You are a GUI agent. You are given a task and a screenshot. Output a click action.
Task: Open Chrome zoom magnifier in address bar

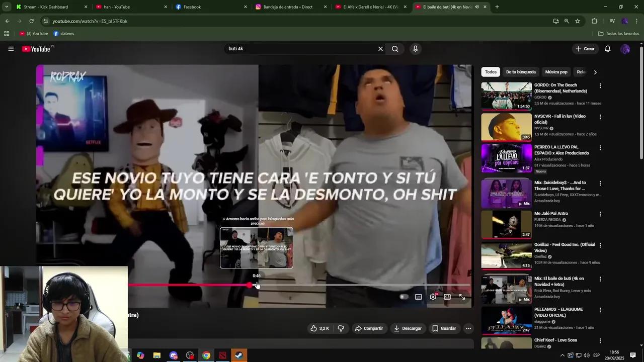[567, 21]
